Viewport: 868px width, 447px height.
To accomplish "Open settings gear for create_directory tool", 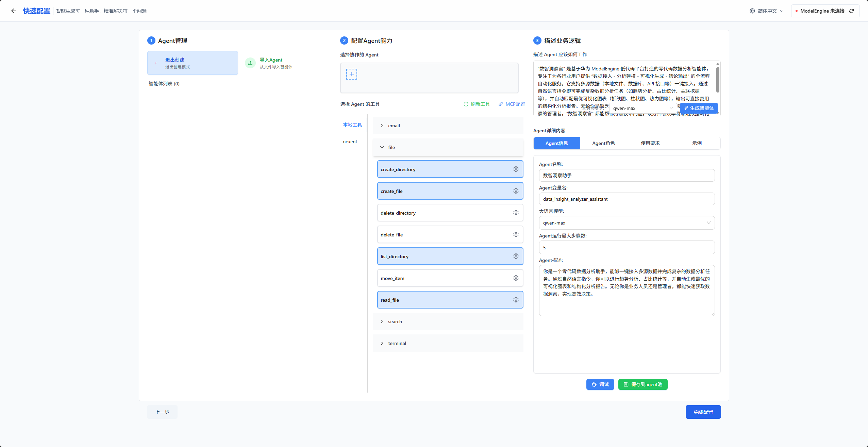I will (x=516, y=169).
